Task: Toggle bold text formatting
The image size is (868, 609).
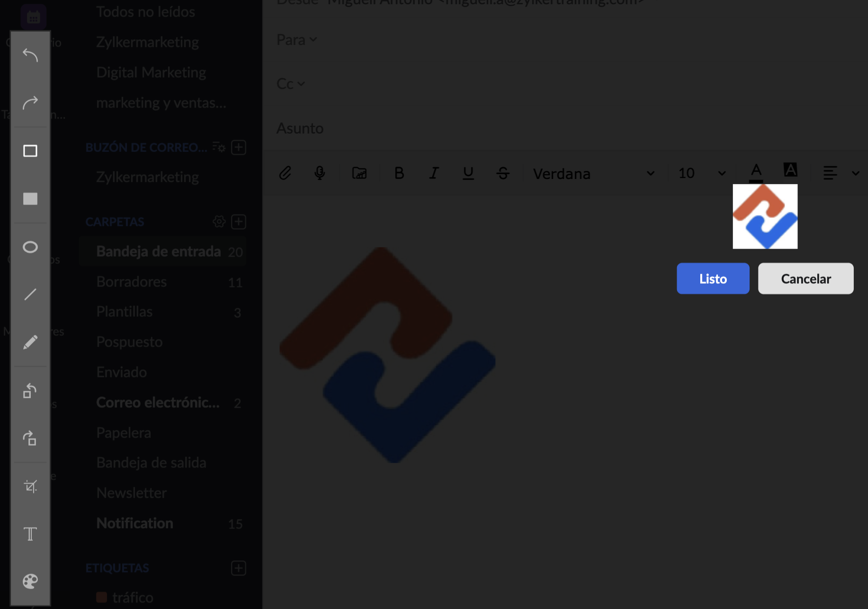Action: click(x=399, y=173)
